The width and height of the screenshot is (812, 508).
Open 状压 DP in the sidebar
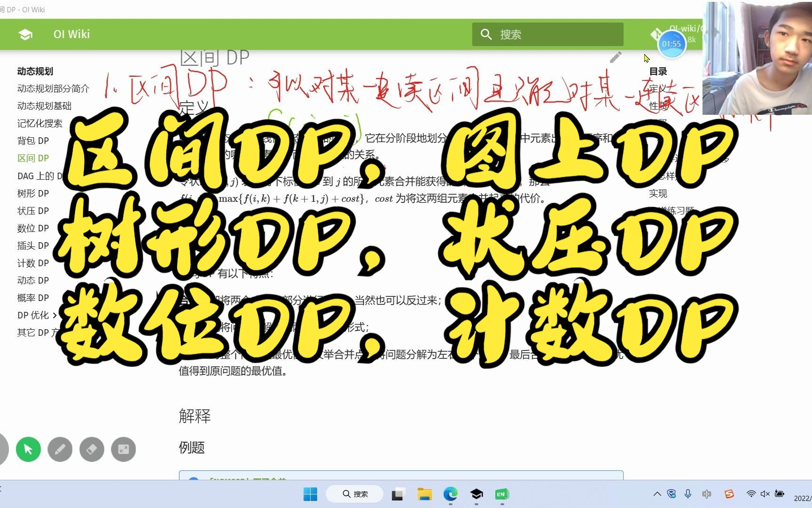tap(33, 211)
